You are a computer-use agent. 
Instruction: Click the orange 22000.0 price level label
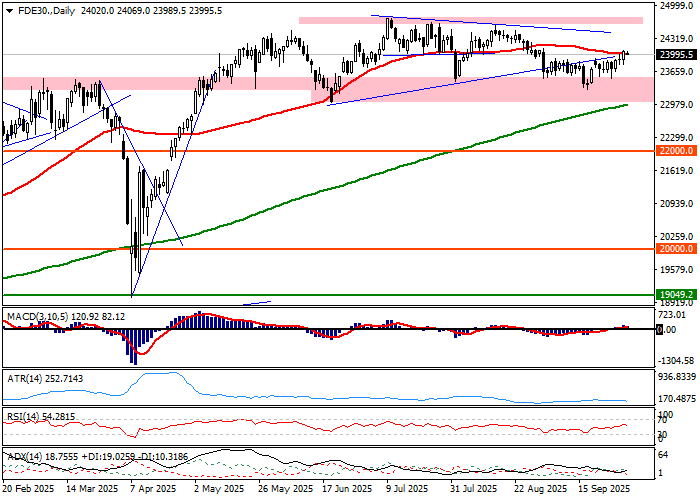(676, 151)
